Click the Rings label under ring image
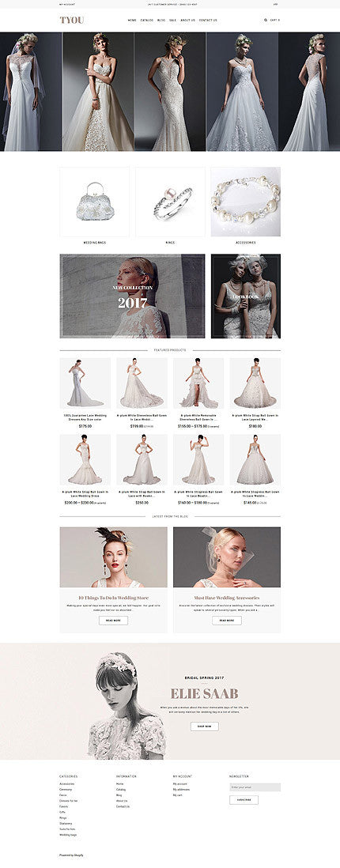Image resolution: width=340 pixels, height=868 pixels. coord(170,243)
